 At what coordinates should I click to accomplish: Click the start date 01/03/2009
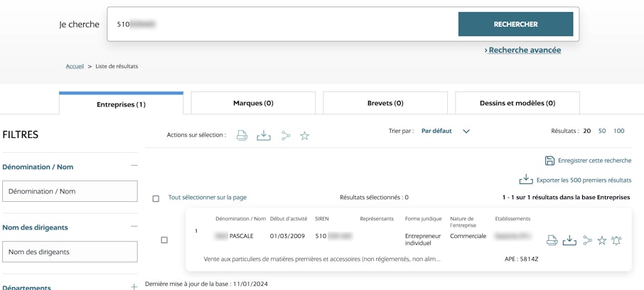click(x=287, y=236)
